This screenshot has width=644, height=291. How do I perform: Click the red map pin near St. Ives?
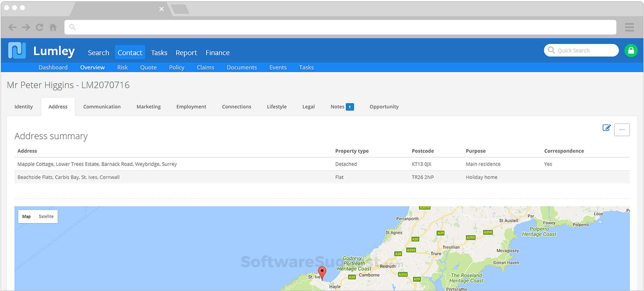[322, 272]
